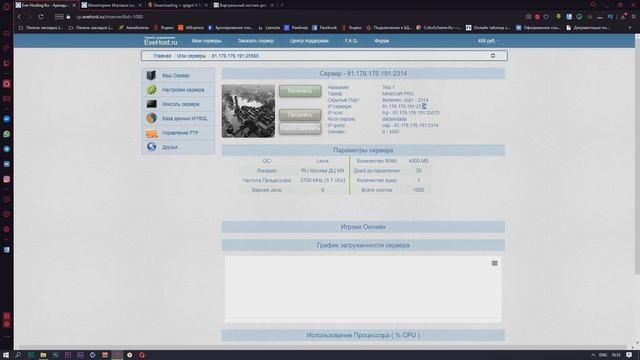
Task: Open taskbar search magnifier
Action: click(x=18, y=355)
